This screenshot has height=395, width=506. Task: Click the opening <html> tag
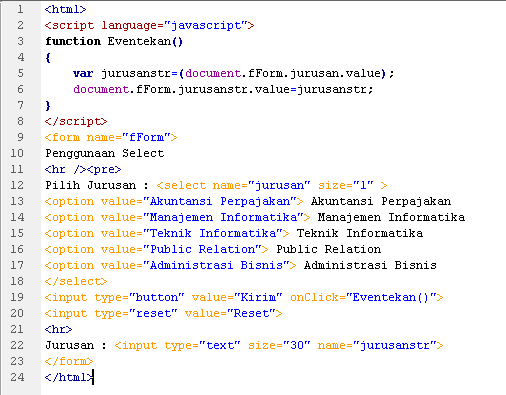pyautogui.click(x=65, y=9)
